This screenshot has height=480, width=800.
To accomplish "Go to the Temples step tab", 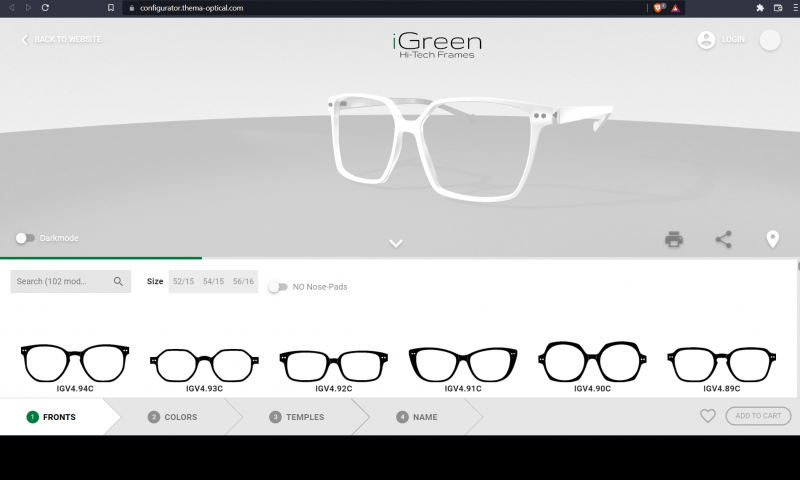I will point(297,417).
